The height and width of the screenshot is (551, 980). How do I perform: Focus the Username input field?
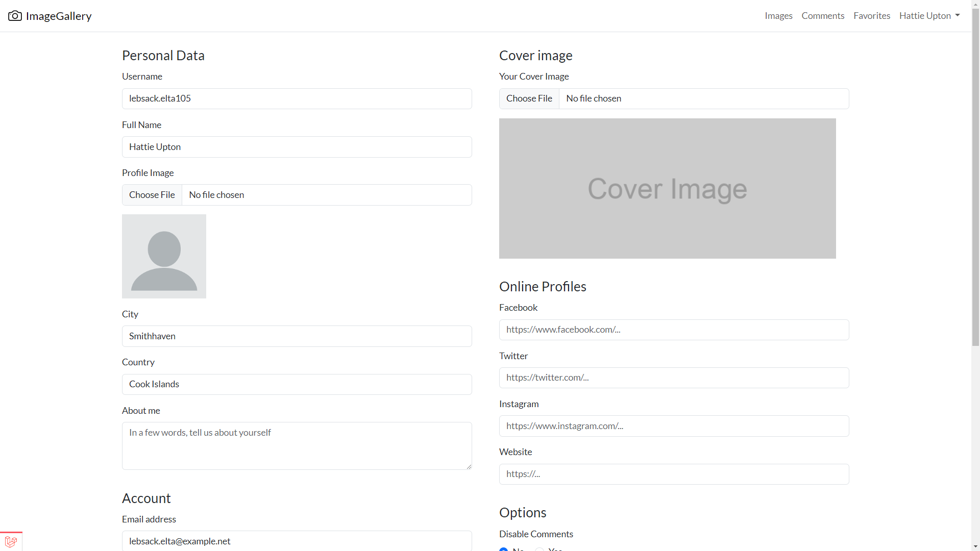[297, 98]
